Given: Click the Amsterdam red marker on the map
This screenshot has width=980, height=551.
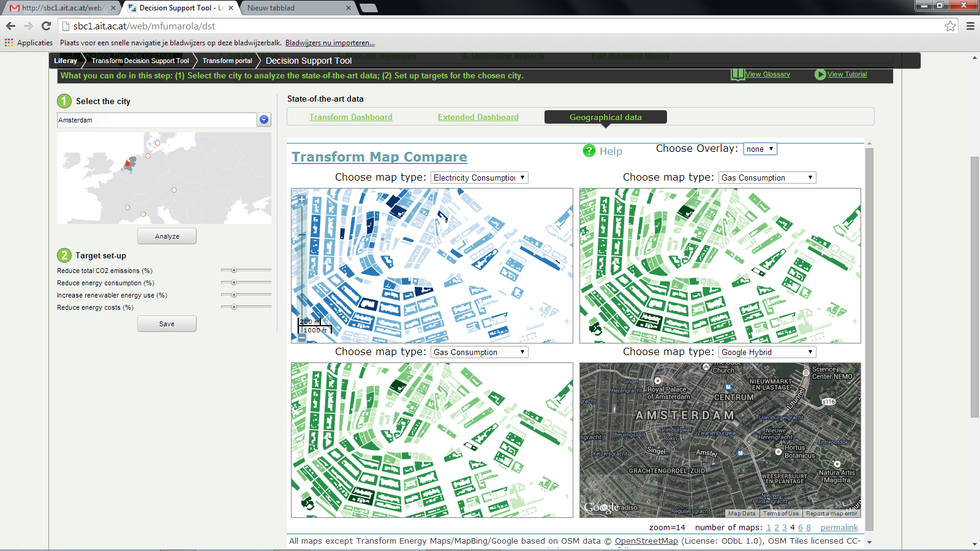Looking at the screenshot, I should tap(128, 163).
